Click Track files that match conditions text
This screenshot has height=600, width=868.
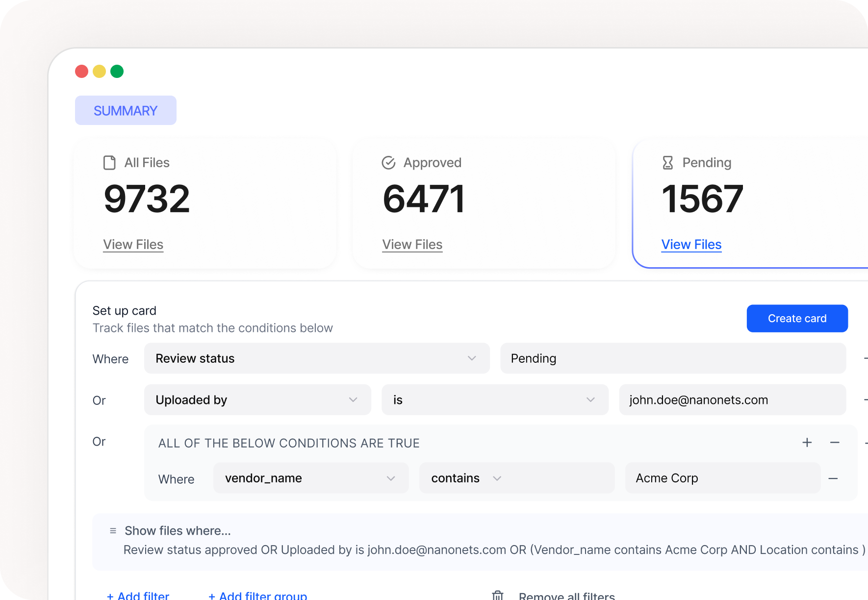tap(213, 328)
